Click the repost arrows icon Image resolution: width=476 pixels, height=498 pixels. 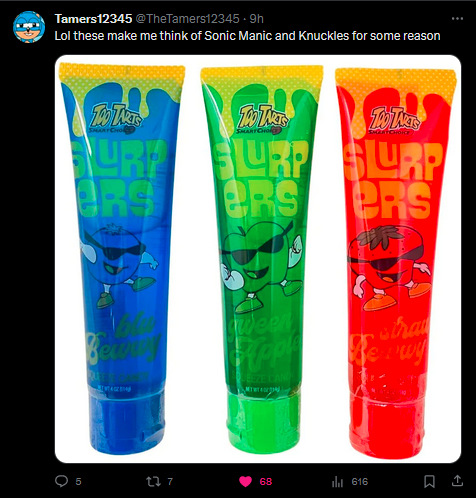tap(153, 481)
